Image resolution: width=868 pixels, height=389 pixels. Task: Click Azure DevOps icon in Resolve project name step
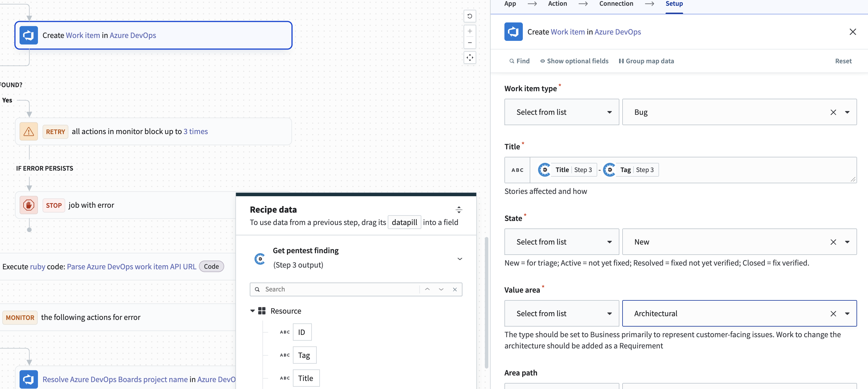29,379
